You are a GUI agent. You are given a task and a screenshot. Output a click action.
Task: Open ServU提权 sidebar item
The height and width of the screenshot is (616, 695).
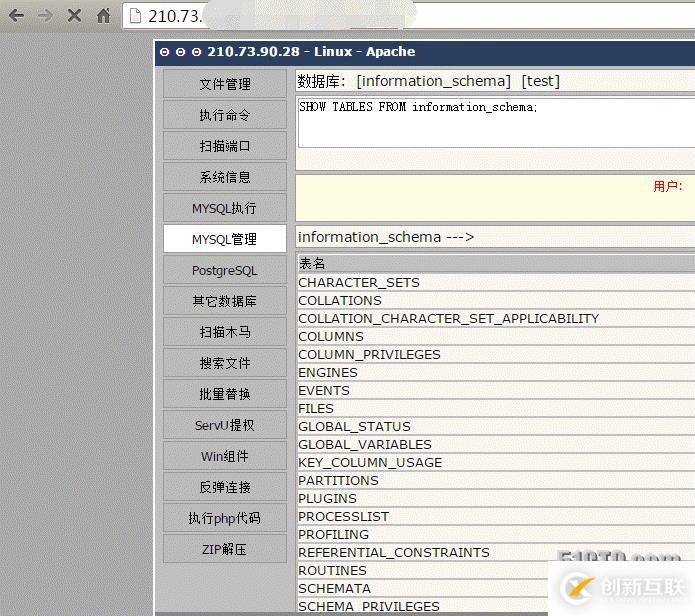click(225, 425)
